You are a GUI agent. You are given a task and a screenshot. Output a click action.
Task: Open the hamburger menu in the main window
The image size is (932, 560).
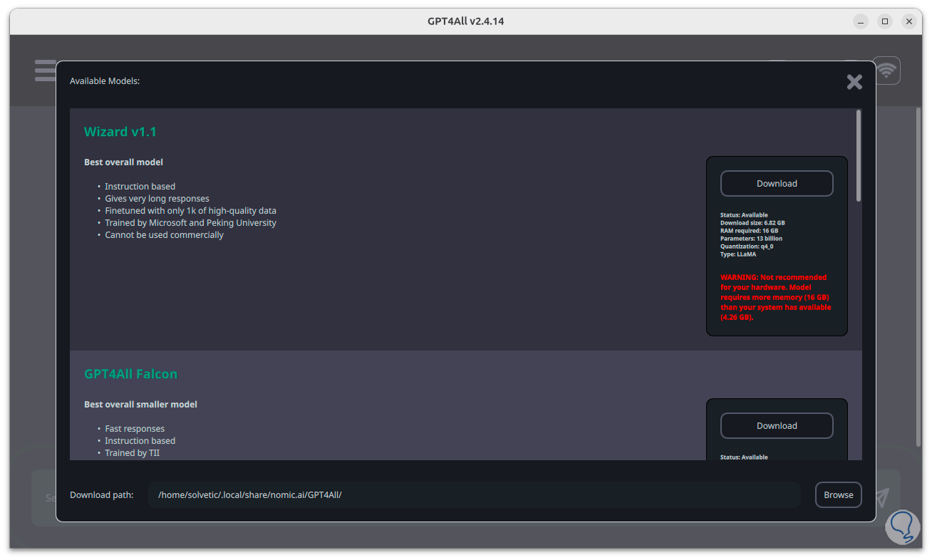(x=45, y=71)
